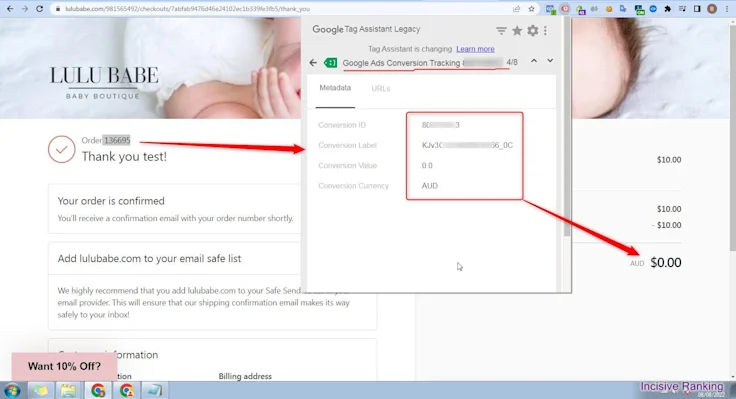Screen dimensions: 736x399
Task: Open Windows Explorer from taskbar
Action: [x=69, y=391]
